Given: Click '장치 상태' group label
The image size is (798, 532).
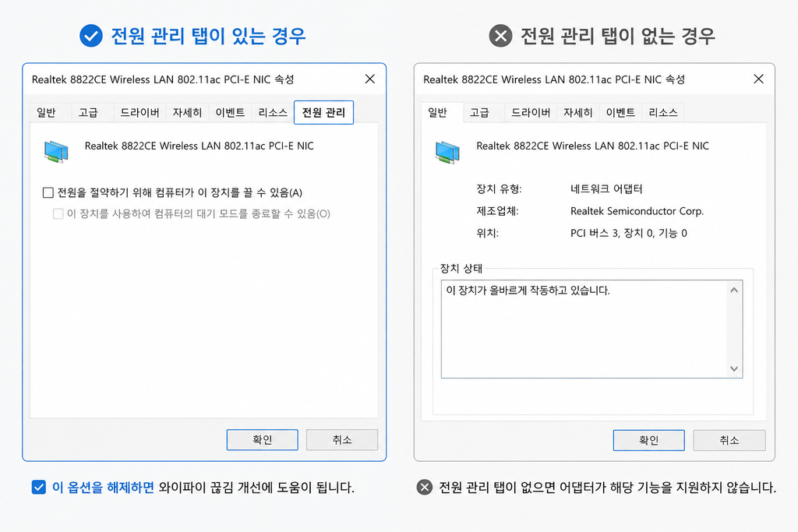Looking at the screenshot, I should pos(461,268).
